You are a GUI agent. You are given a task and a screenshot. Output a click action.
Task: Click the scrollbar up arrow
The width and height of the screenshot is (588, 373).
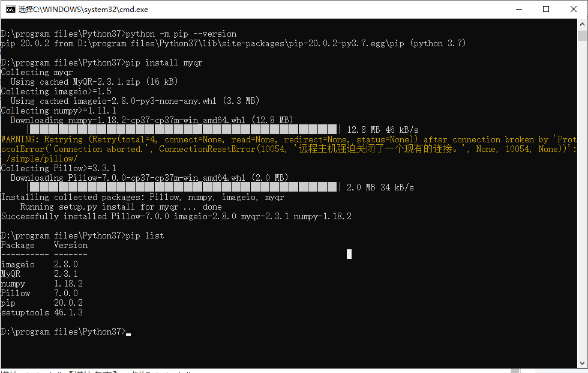(x=582, y=24)
